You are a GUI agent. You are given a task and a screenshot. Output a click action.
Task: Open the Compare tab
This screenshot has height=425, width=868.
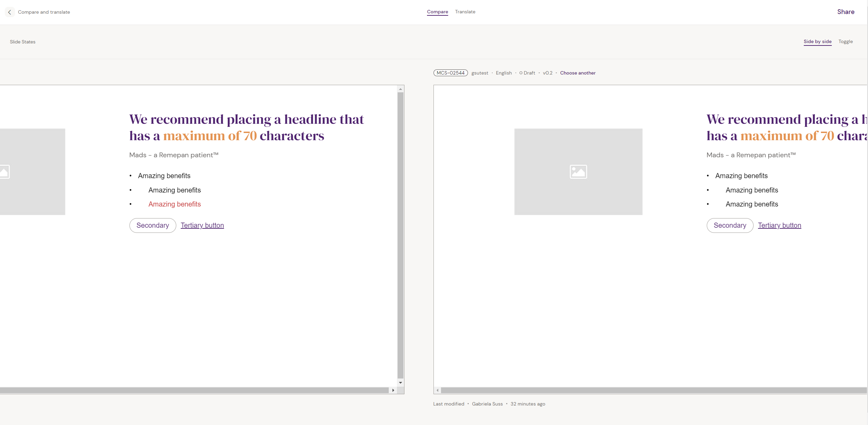point(437,12)
